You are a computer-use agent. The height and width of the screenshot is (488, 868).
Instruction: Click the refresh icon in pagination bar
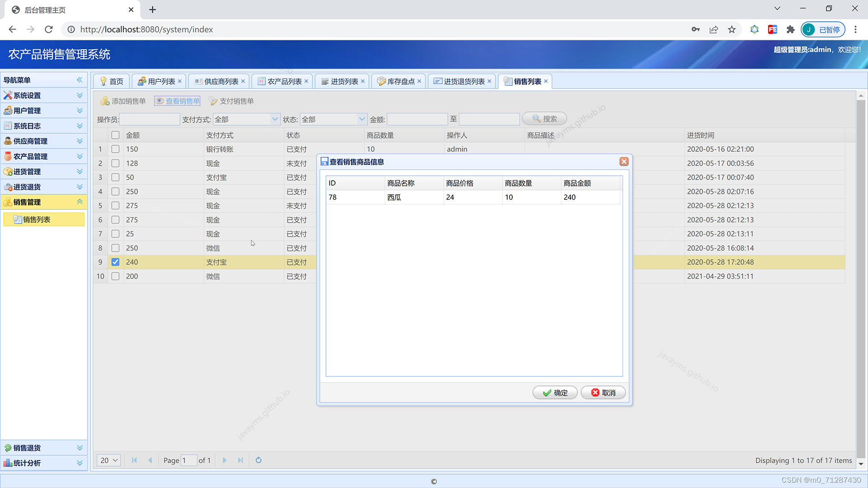259,460
